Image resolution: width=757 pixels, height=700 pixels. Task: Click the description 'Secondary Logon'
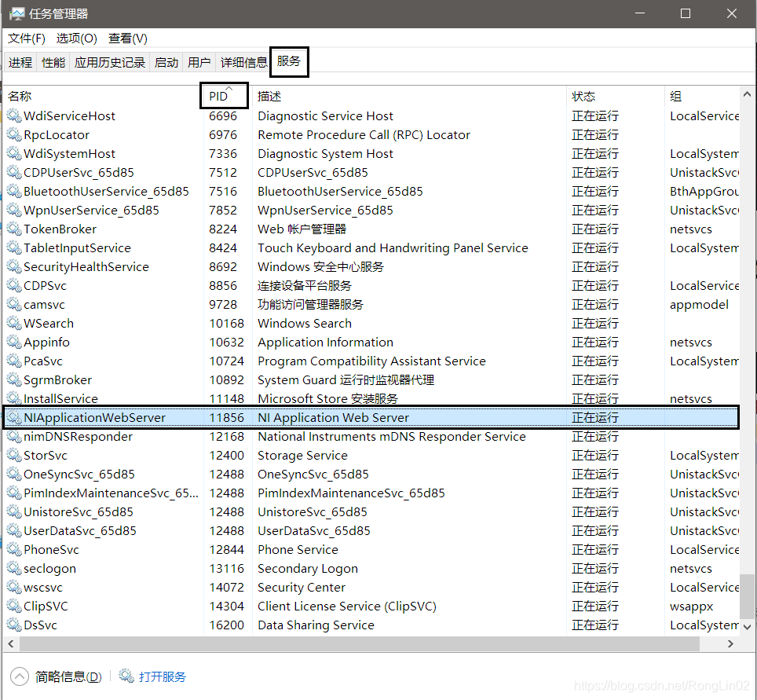(308, 568)
